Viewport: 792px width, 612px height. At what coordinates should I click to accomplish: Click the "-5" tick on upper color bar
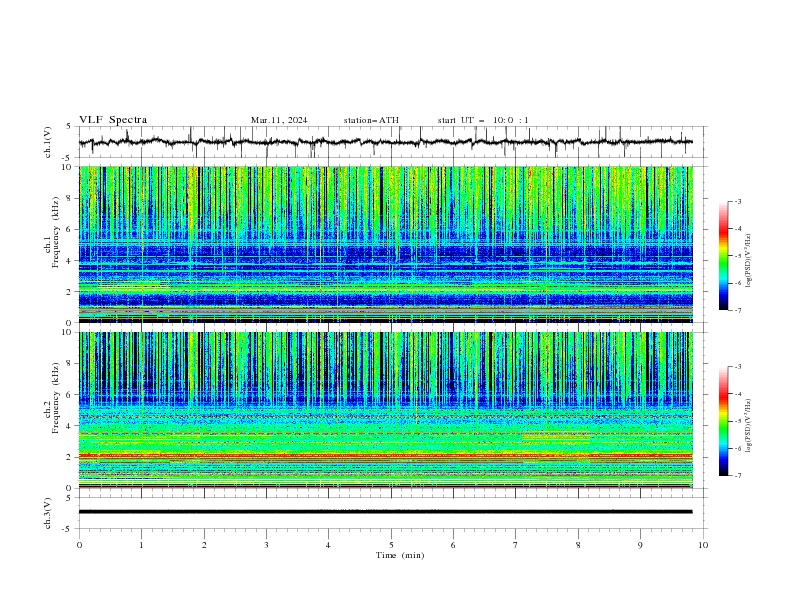[738, 256]
